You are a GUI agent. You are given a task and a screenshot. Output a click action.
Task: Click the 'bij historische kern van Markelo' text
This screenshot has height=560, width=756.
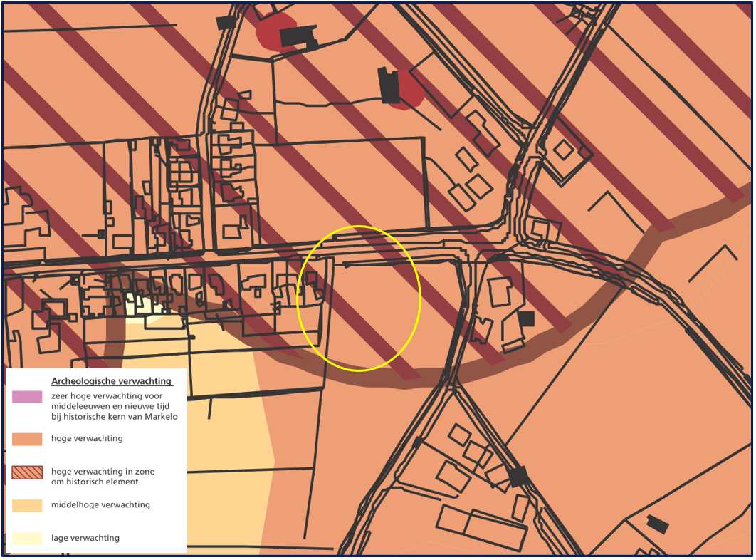[x=115, y=417]
